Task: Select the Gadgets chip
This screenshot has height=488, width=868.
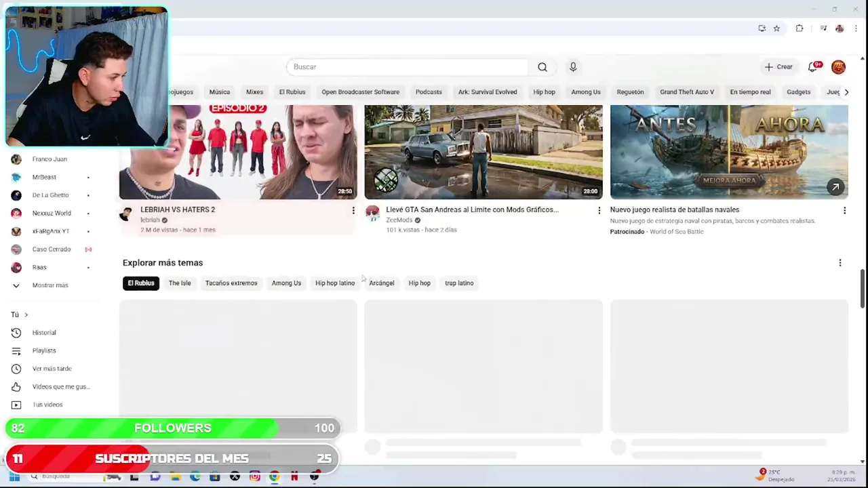Action: [798, 92]
